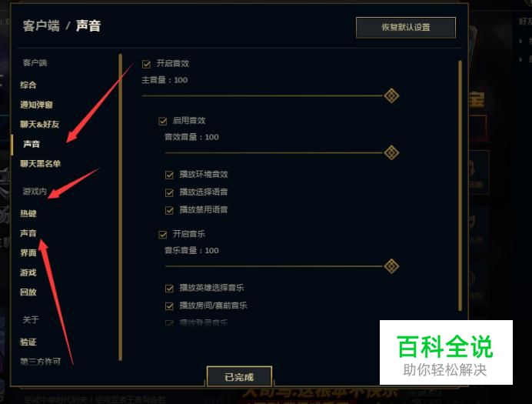Image resolution: width=532 pixels, height=404 pixels.
Task: Click the 音效音量 slider diamond handle
Action: point(391,153)
